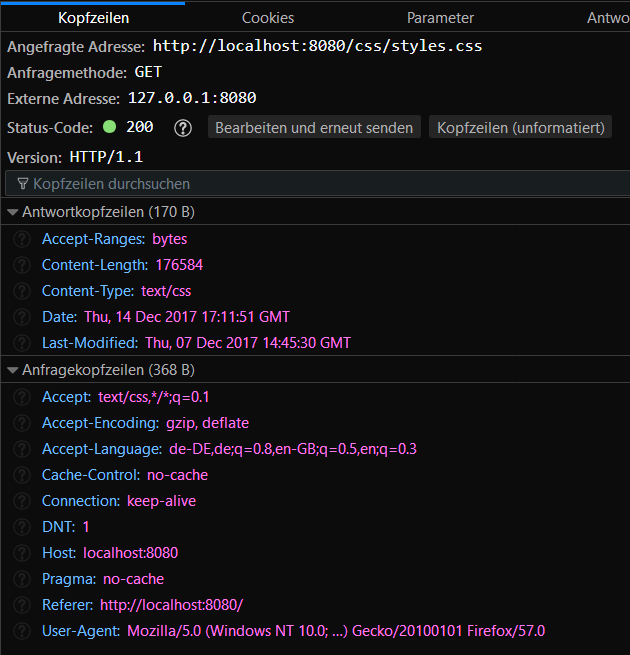Select Accept-Encoding value gzip, deflate
630x655 pixels.
click(208, 423)
